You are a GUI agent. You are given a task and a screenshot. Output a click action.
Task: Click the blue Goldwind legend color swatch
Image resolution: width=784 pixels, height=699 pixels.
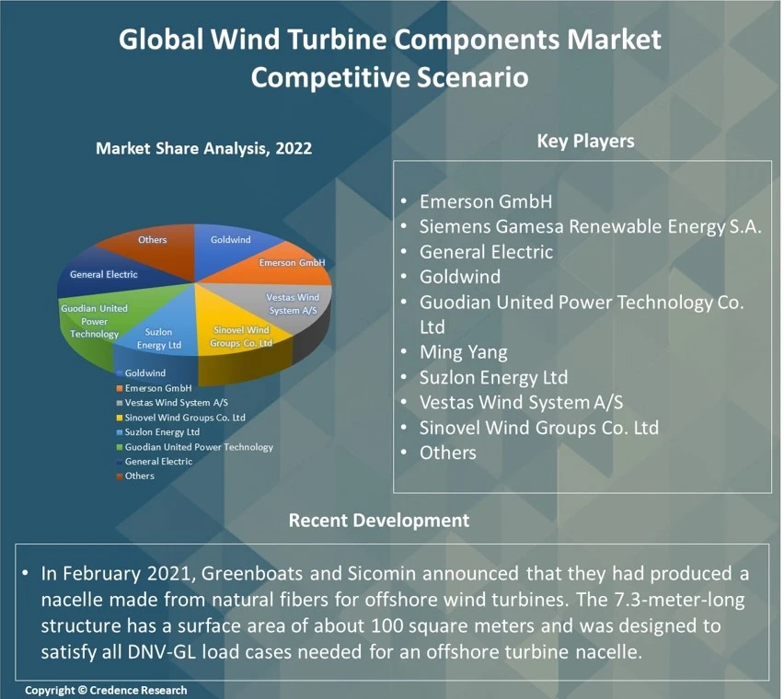click(x=119, y=373)
